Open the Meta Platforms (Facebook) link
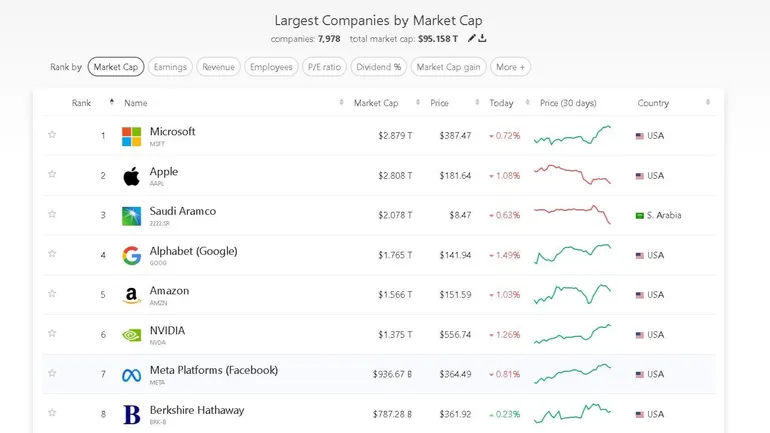 coord(213,370)
